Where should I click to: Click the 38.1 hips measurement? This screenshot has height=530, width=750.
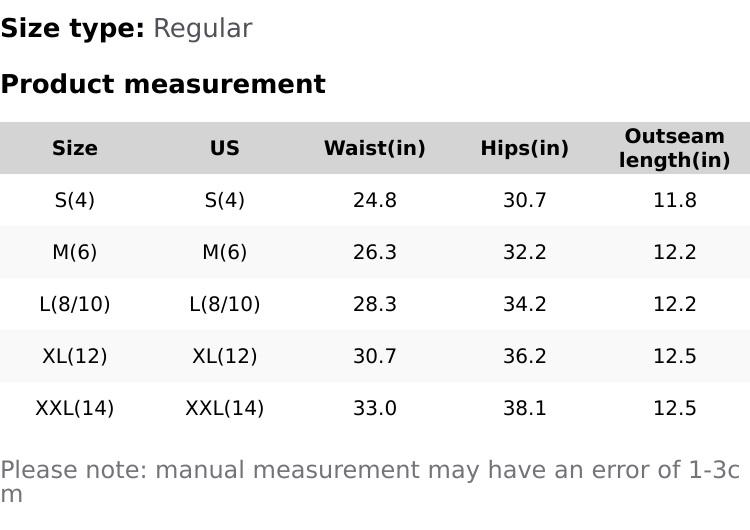(525, 408)
